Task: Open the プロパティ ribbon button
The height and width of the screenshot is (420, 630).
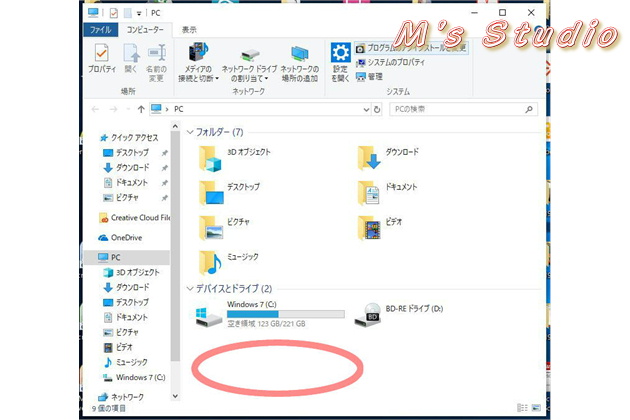Action: point(102,59)
